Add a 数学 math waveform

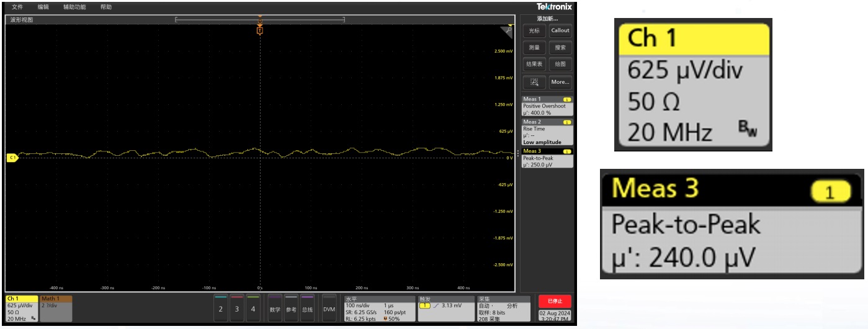[275, 309]
